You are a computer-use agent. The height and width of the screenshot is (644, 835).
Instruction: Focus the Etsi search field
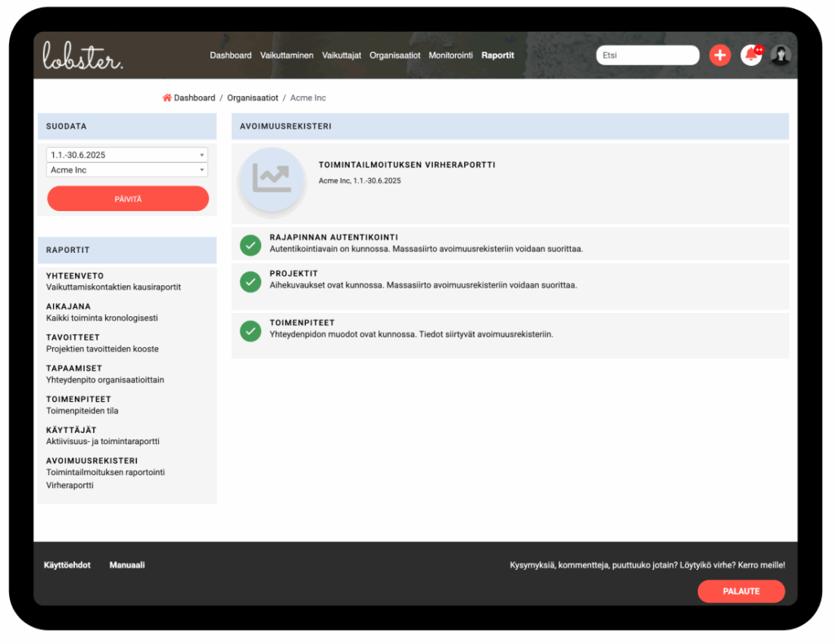(x=647, y=55)
